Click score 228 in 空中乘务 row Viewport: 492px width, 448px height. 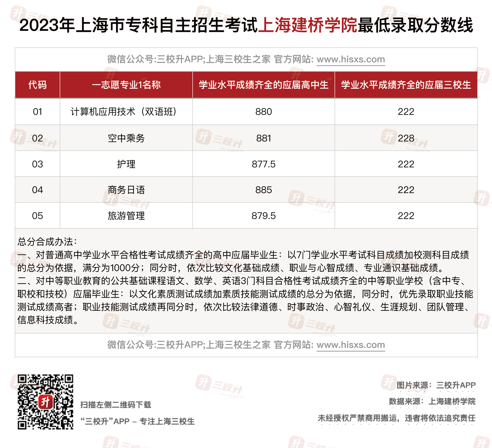pyautogui.click(x=406, y=138)
